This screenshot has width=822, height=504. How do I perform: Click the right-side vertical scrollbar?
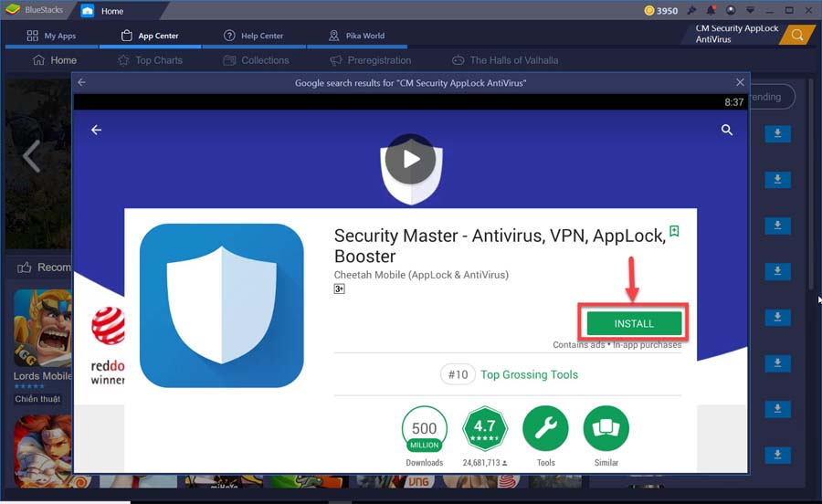810,184
